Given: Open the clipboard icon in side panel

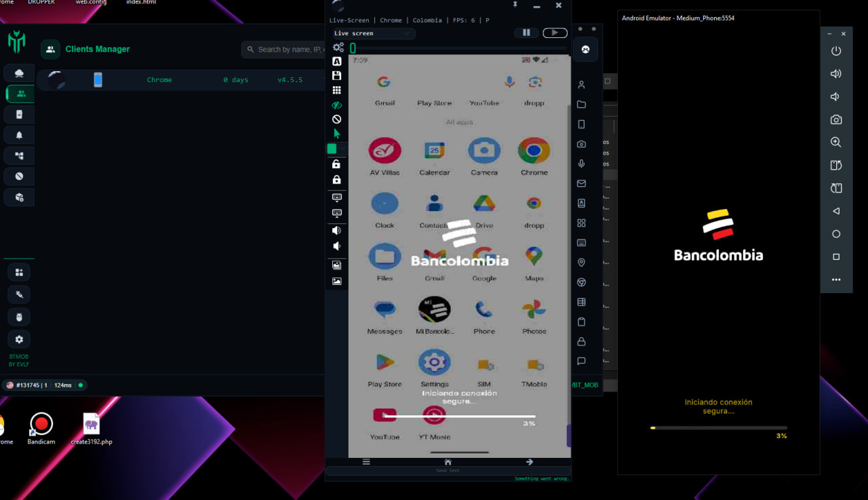Looking at the screenshot, I should point(581,322).
